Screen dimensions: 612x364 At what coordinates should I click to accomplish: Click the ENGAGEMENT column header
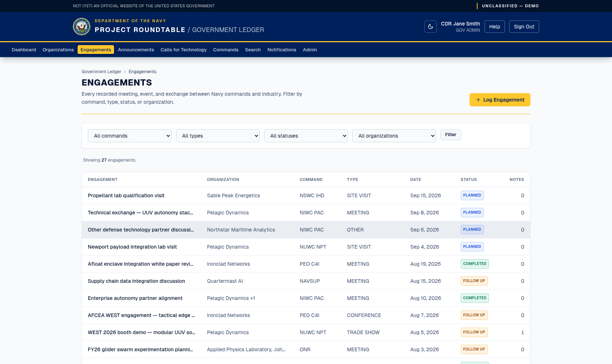pyautogui.click(x=103, y=179)
